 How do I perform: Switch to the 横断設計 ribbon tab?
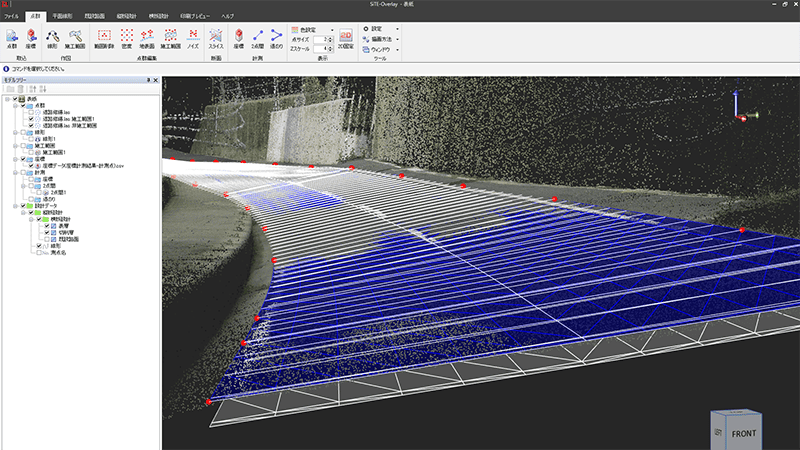click(x=158, y=16)
